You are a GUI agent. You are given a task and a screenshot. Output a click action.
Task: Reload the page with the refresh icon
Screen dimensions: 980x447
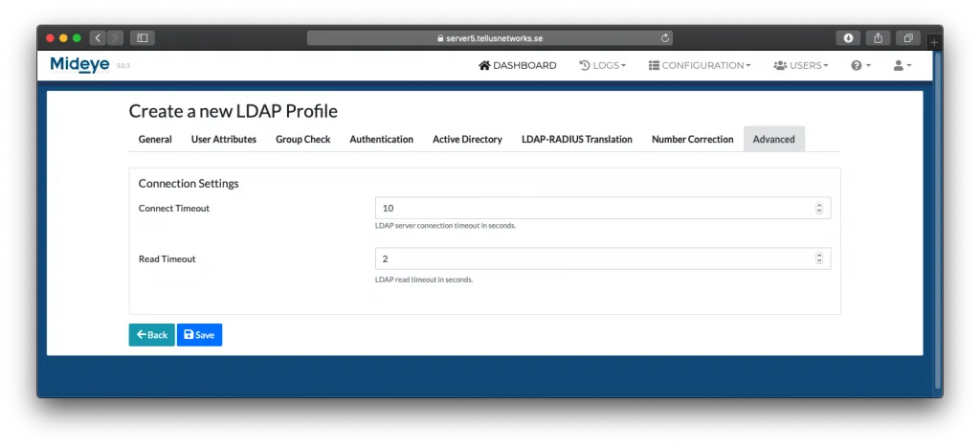tap(665, 38)
